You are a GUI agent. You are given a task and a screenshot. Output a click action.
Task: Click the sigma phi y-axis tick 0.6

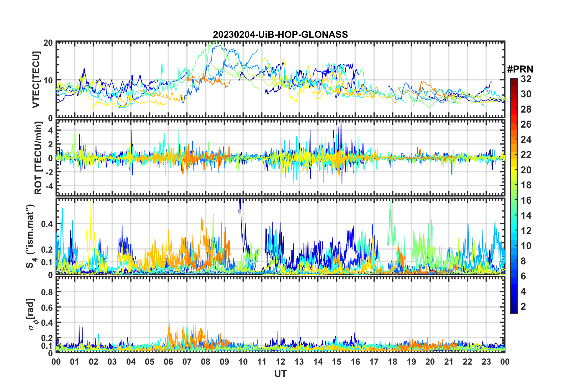(x=47, y=307)
